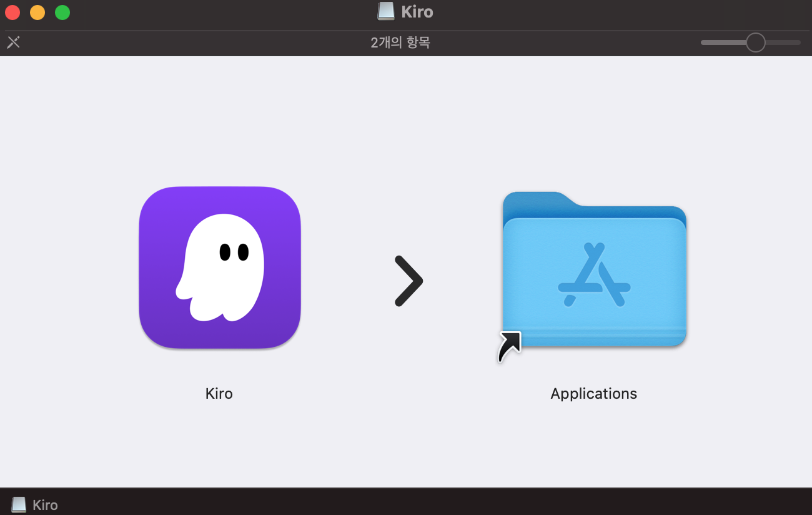Click the customize toolbar icon at top left

13,42
